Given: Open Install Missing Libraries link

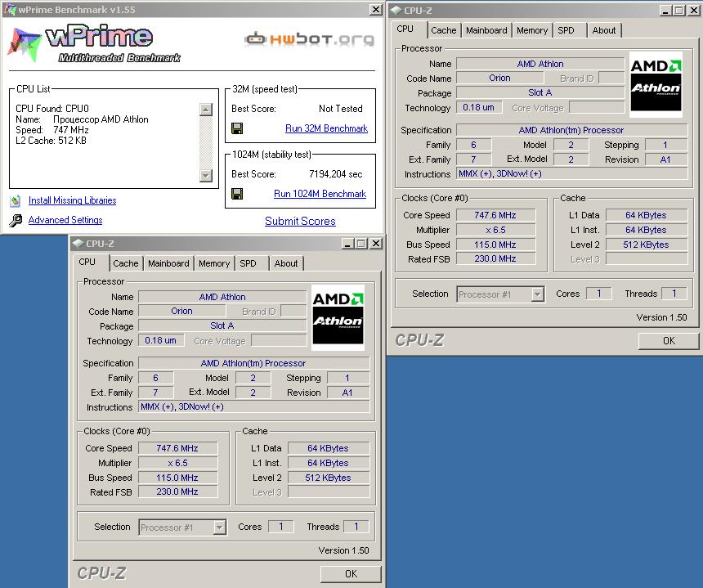Looking at the screenshot, I should [72, 200].
